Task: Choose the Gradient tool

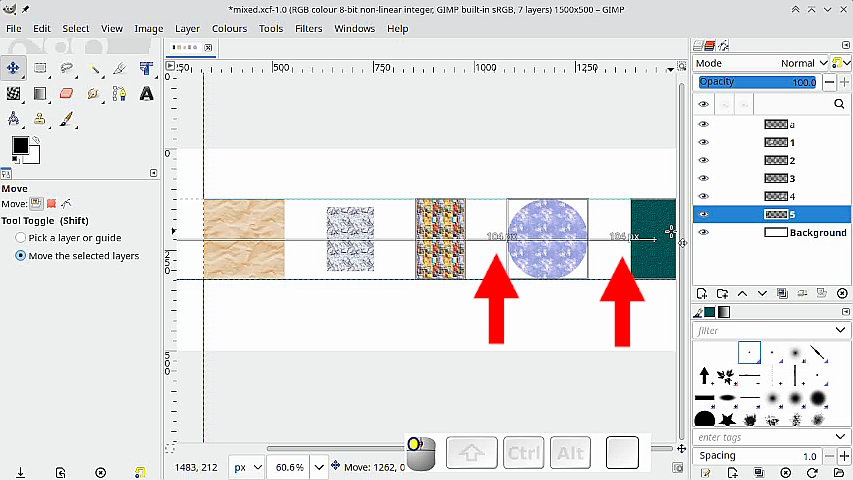Action: tap(41, 94)
